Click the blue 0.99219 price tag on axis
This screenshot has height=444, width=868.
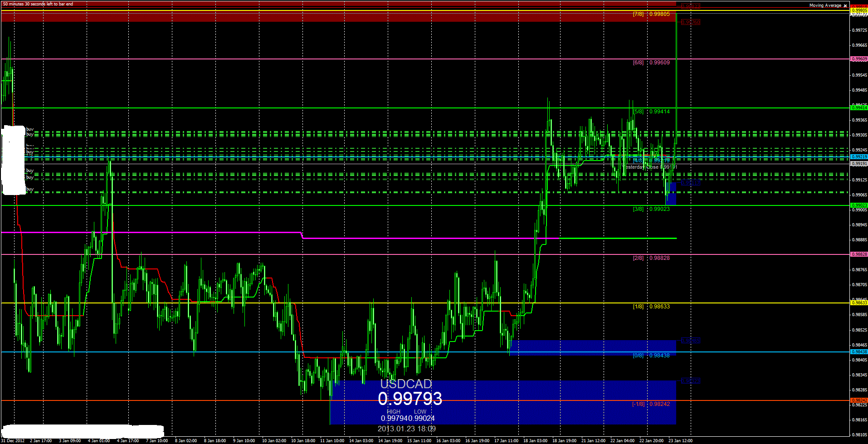pyautogui.click(x=859, y=157)
